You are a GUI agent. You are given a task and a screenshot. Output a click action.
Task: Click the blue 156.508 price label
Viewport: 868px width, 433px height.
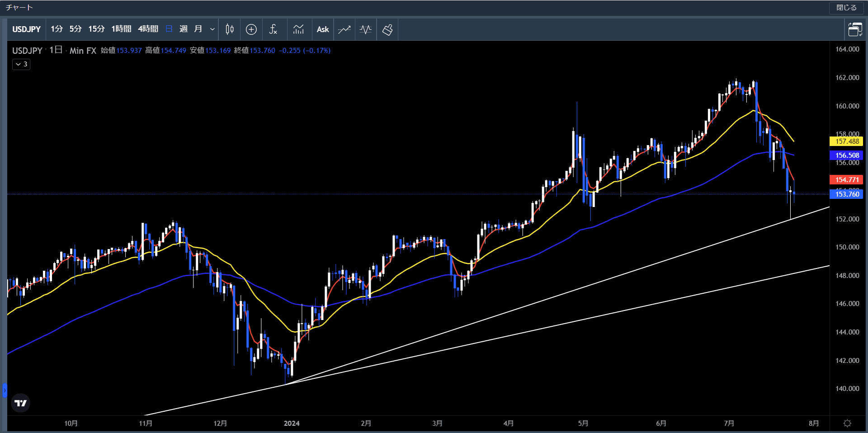(847, 155)
